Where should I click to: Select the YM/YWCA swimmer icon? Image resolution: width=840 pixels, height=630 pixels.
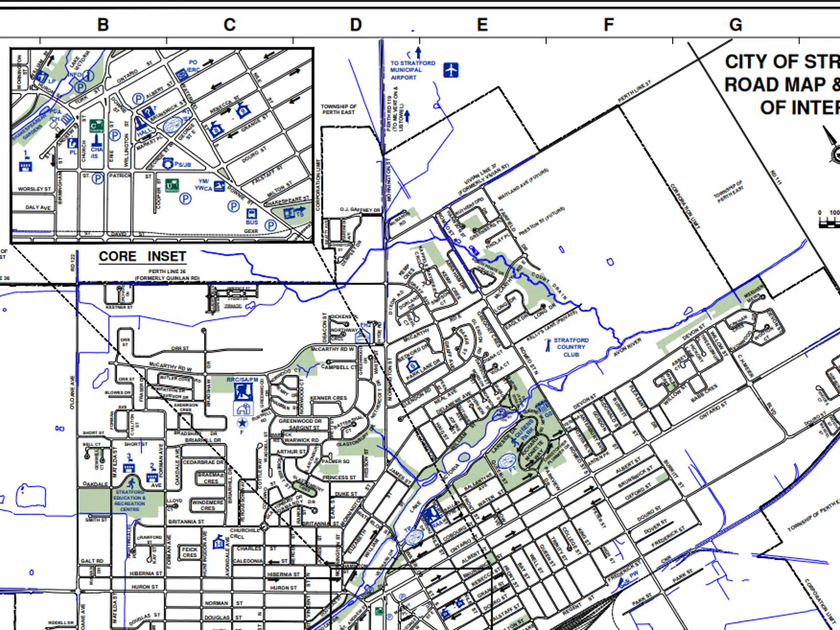click(x=219, y=186)
